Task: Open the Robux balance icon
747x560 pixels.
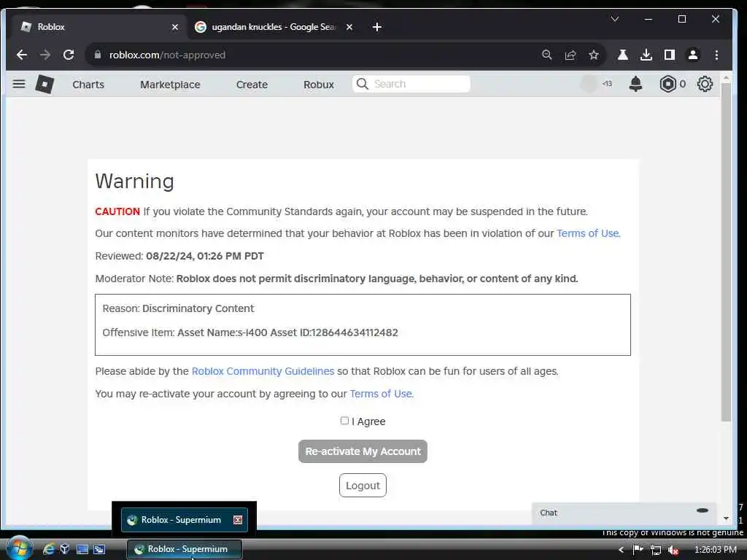Action: tap(668, 84)
